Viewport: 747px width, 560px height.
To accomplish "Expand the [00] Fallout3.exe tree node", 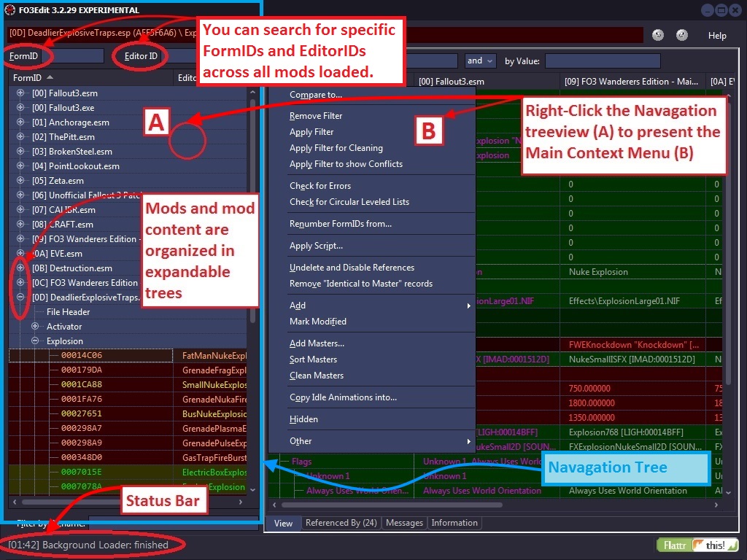I will tap(20, 108).
